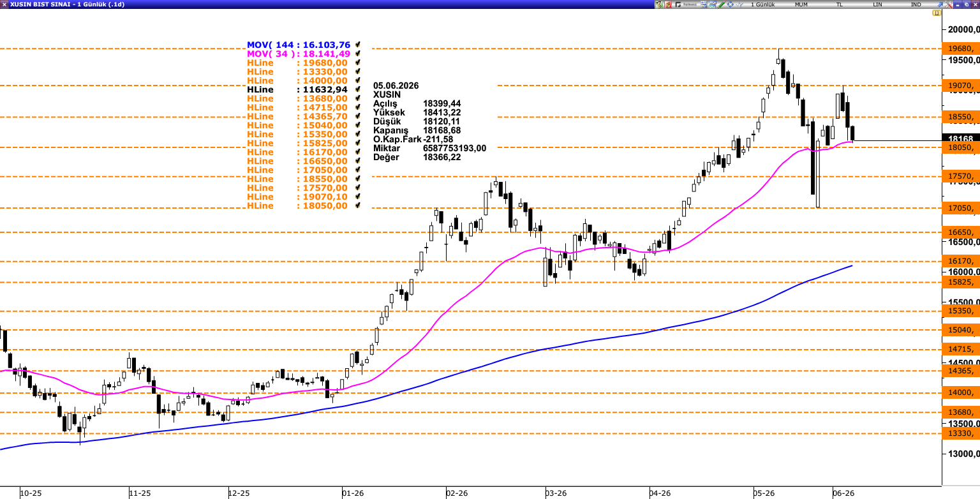Click the first yellow toolbar icon
The width and height of the screenshot is (980, 499).
(x=659, y=4)
